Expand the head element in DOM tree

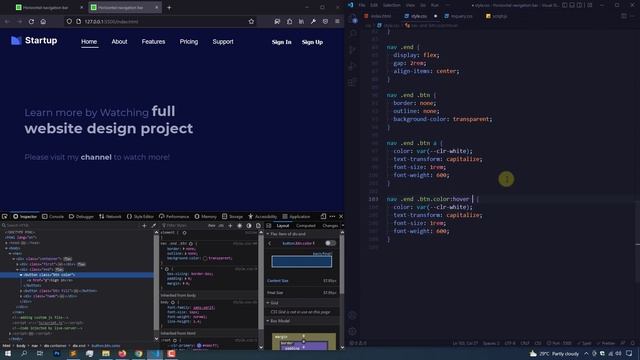[x=7, y=243]
